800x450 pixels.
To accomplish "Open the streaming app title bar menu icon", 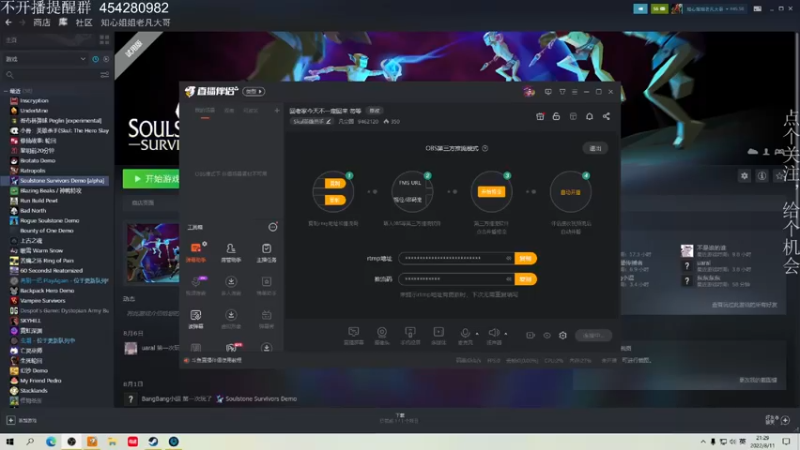I will tap(574, 92).
